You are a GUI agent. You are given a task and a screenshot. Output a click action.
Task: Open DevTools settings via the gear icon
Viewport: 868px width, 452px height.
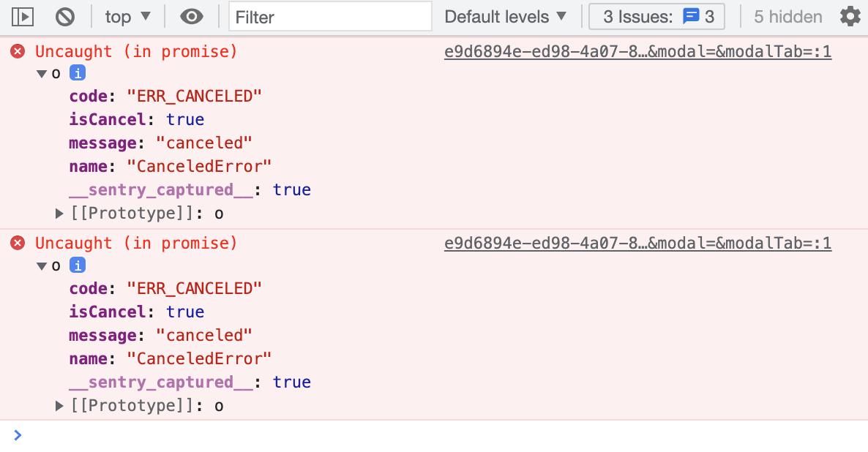click(x=850, y=16)
